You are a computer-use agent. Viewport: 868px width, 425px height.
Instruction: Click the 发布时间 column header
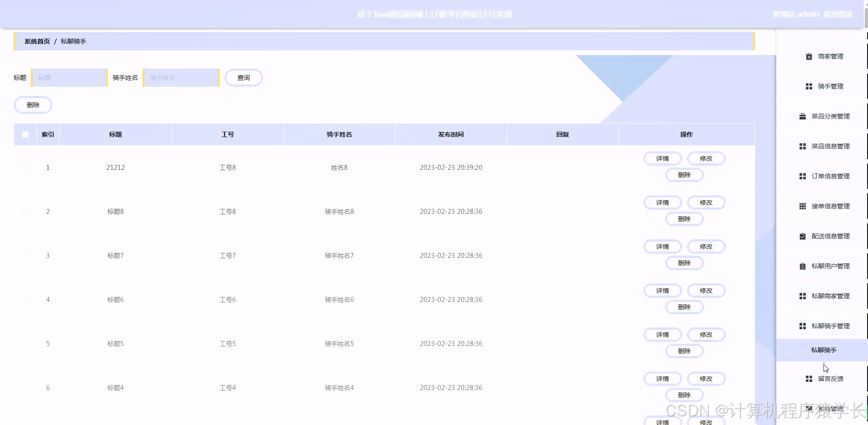click(x=451, y=134)
